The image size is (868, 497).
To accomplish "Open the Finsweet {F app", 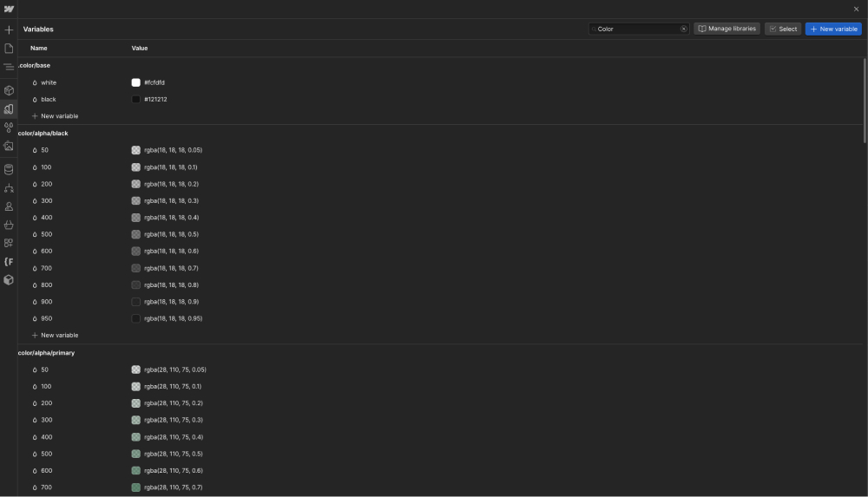I will [x=9, y=262].
